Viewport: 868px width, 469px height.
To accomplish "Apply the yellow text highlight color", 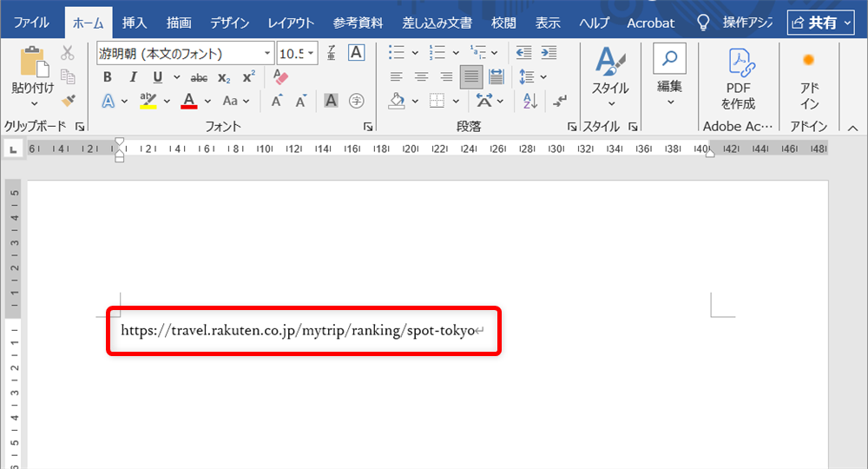I will [148, 101].
